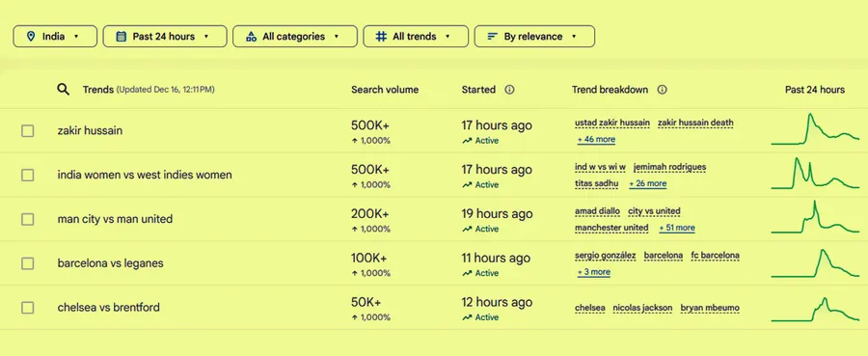
Task: Click 'amad diallo' breakdown term
Action: [x=597, y=211]
